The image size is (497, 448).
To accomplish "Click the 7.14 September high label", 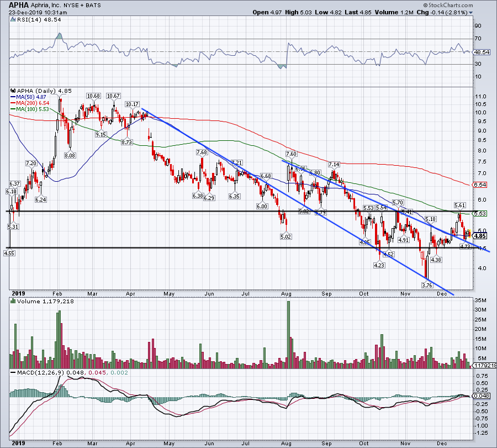I will pos(334,164).
